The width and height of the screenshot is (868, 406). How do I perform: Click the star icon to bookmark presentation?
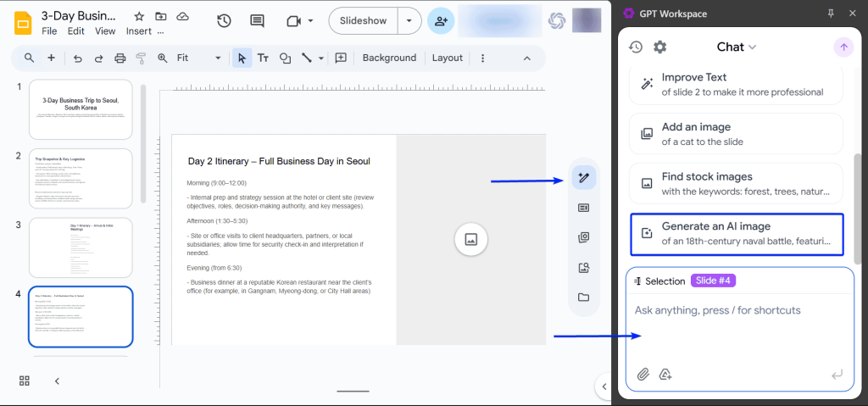[139, 16]
